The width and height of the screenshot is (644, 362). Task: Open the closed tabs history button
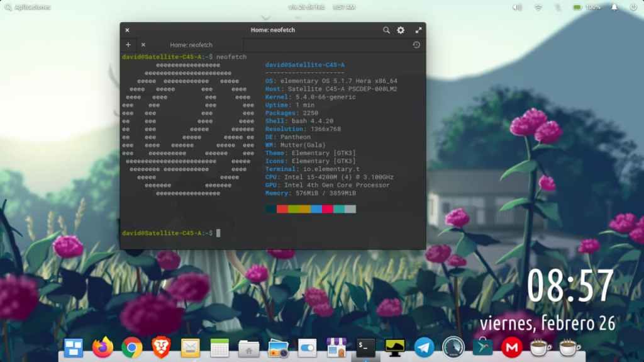tap(416, 45)
